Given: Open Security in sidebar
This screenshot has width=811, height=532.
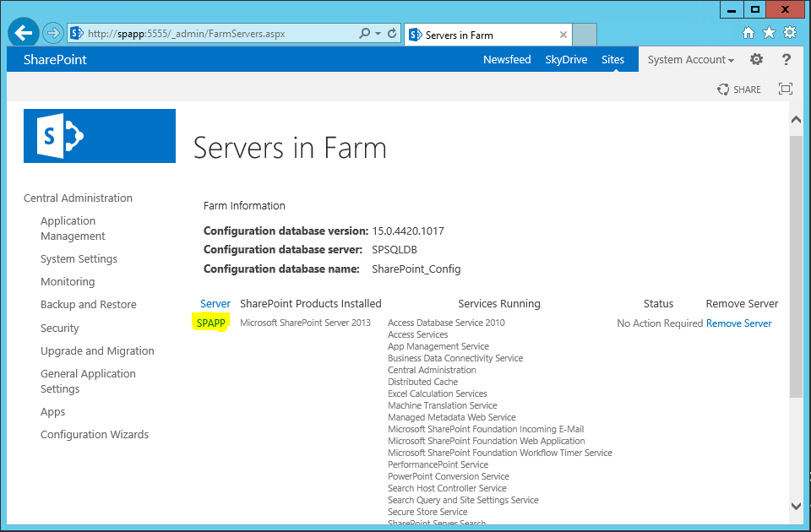Looking at the screenshot, I should [x=59, y=328].
